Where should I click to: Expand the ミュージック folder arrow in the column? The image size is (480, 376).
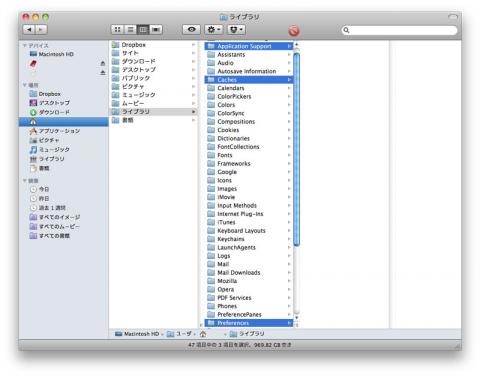[x=193, y=95]
